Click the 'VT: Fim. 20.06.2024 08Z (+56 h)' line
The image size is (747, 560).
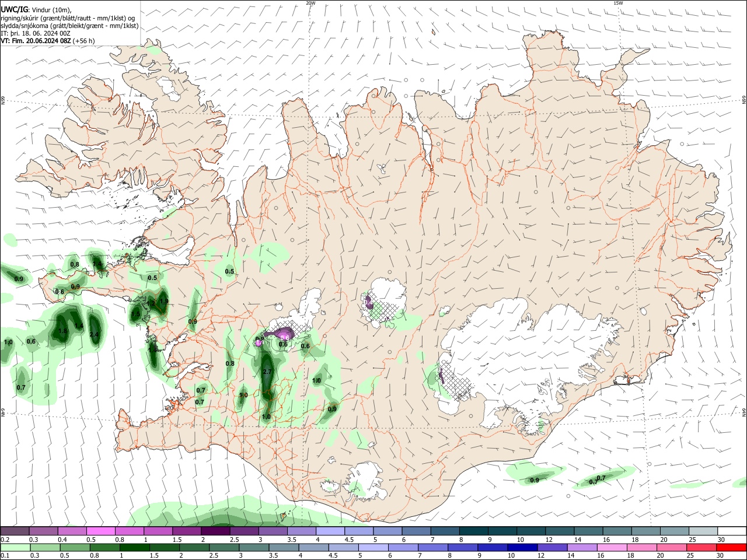tap(48, 41)
